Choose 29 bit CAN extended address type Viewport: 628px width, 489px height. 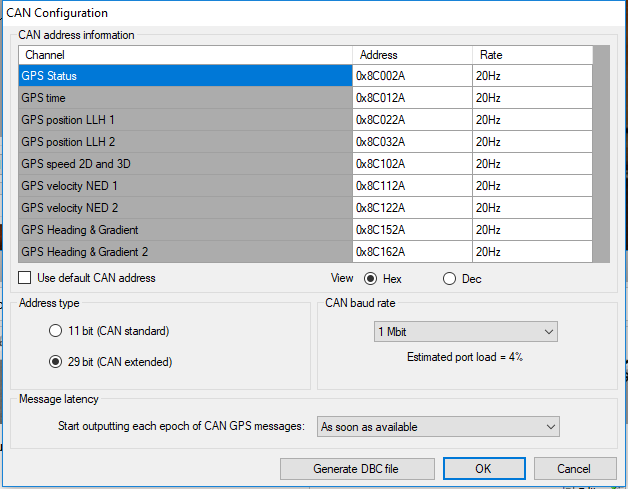[56, 361]
